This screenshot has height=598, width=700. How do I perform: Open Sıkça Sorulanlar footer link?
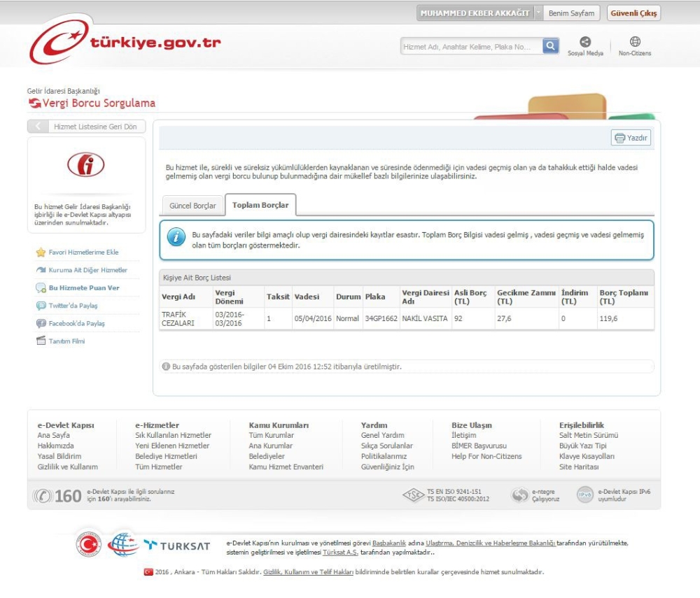point(386,446)
